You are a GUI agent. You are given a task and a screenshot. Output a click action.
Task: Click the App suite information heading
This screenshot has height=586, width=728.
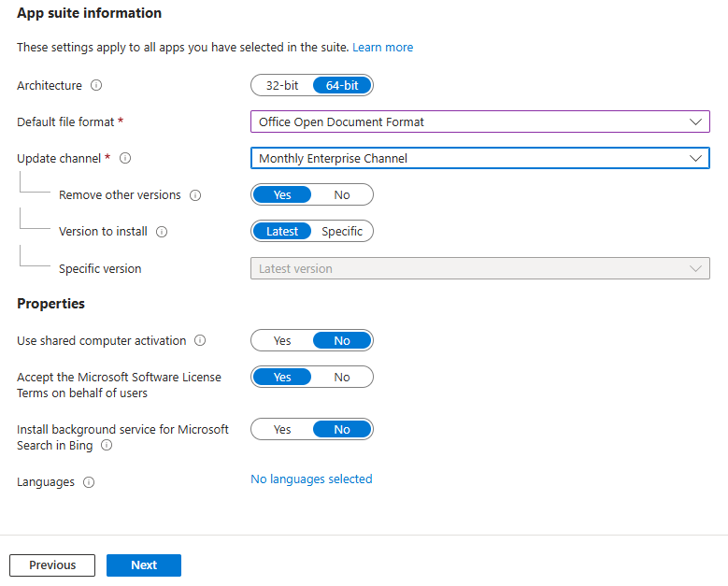[x=89, y=13]
